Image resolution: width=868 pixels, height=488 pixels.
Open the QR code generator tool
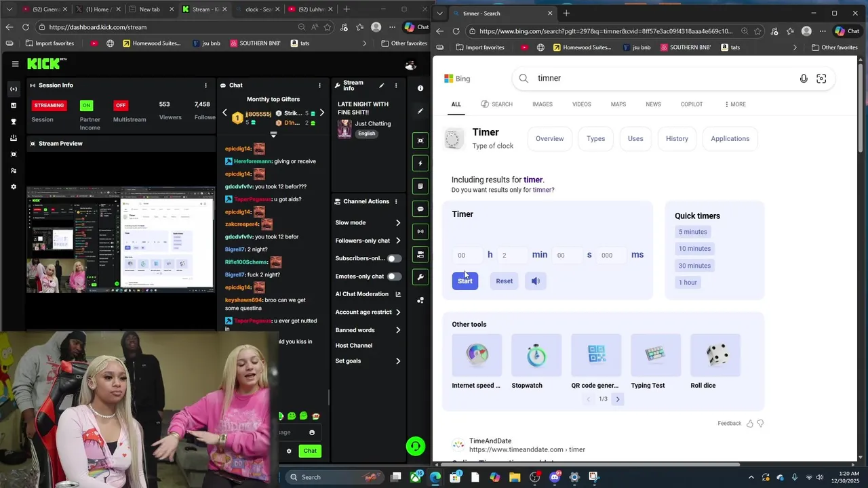coord(596,361)
